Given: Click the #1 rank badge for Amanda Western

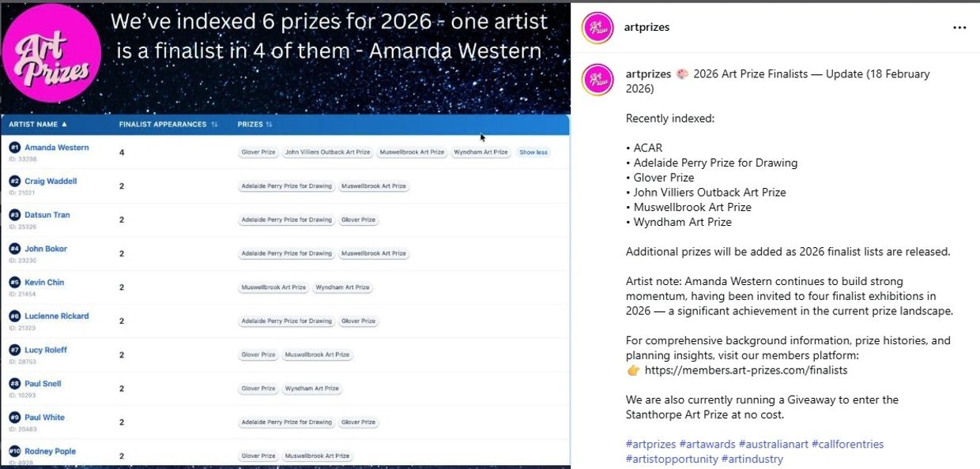Looking at the screenshot, I should (x=14, y=148).
